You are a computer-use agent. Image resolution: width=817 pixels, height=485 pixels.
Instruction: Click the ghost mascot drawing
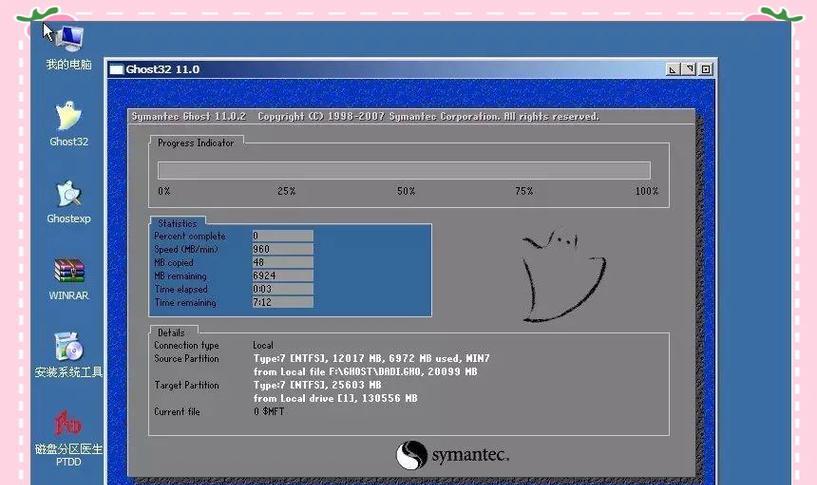tap(563, 276)
